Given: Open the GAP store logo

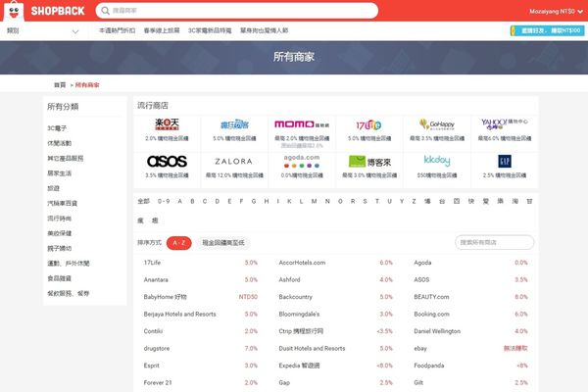Looking at the screenshot, I should 505,162.
